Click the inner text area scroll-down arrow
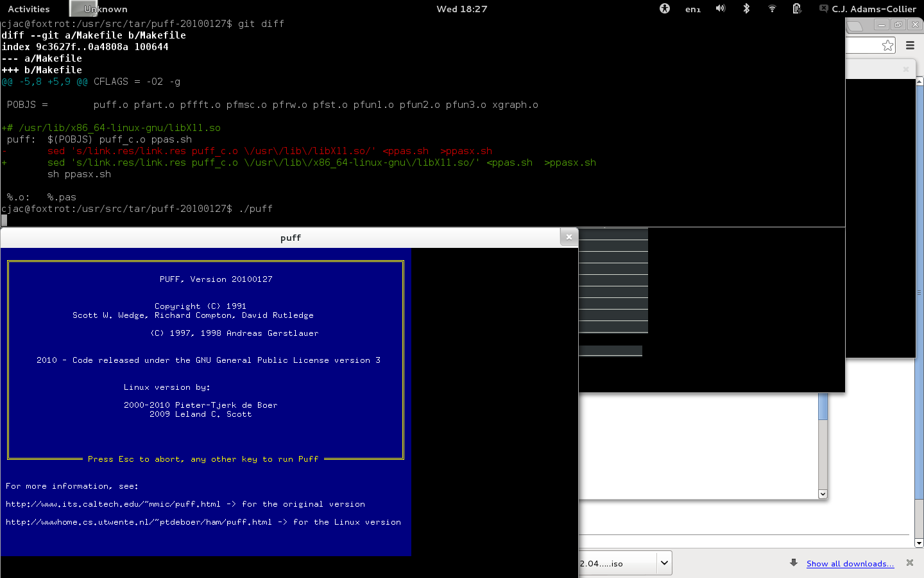924x578 pixels. click(x=823, y=494)
